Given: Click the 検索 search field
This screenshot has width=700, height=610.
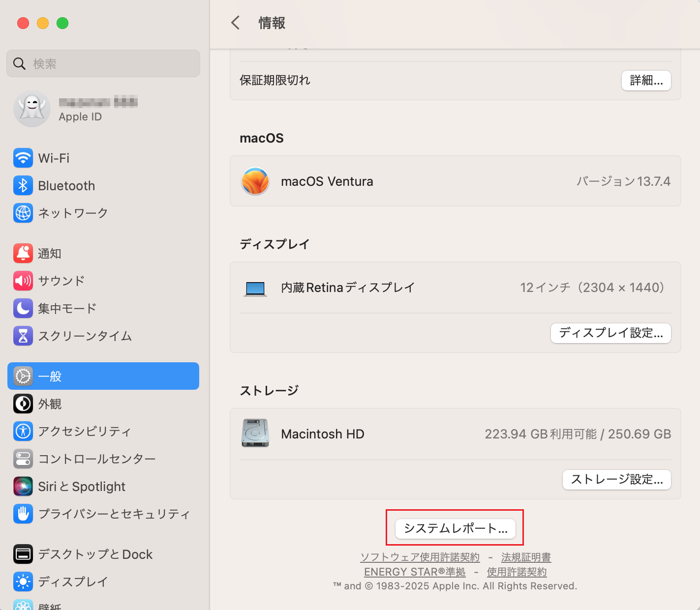Looking at the screenshot, I should [103, 63].
